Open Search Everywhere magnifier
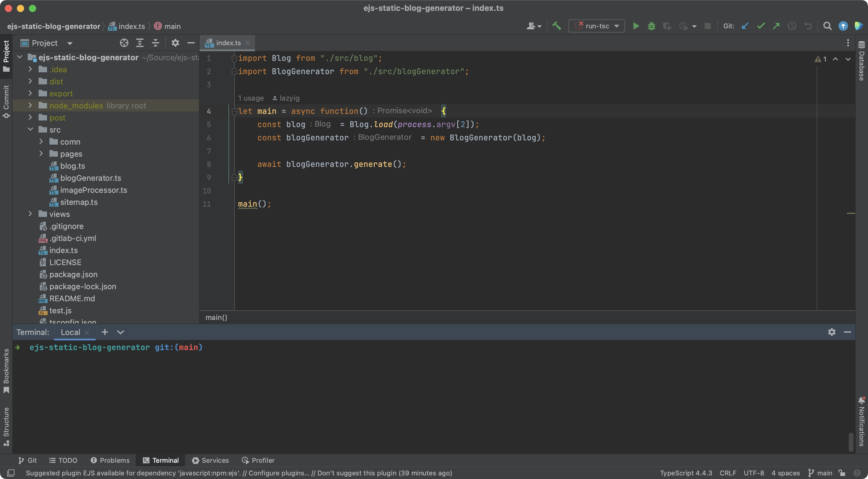Image resolution: width=868 pixels, height=479 pixels. 827,26
